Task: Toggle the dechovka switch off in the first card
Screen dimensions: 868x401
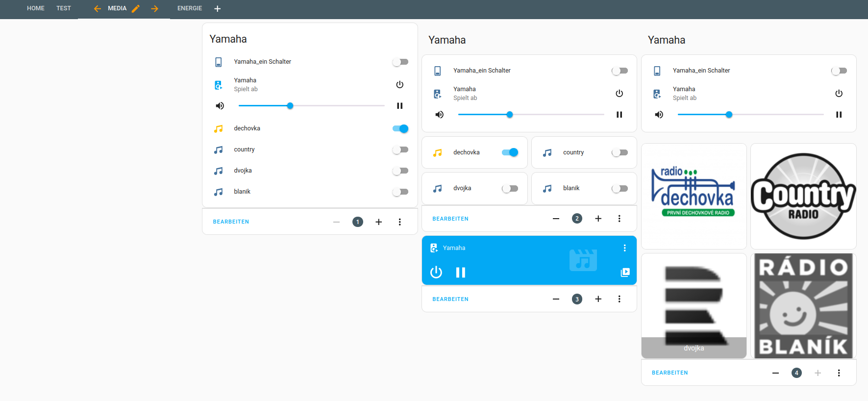Action: tap(400, 129)
